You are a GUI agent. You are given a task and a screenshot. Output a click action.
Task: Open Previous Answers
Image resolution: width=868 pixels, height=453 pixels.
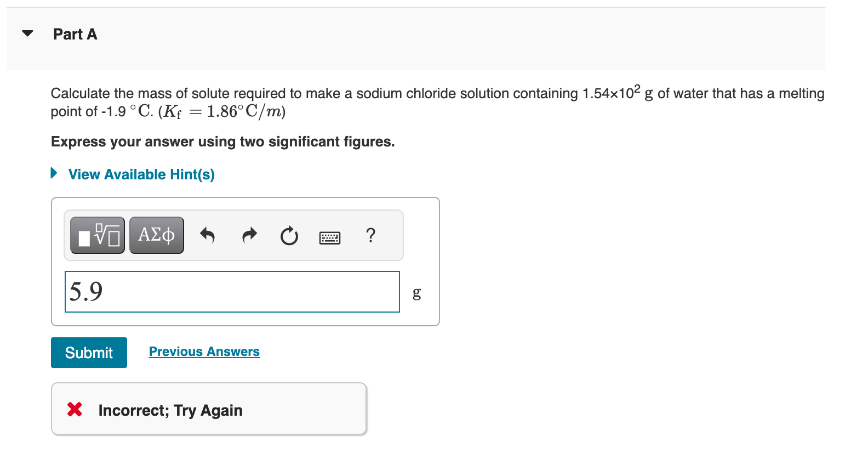[x=204, y=352]
